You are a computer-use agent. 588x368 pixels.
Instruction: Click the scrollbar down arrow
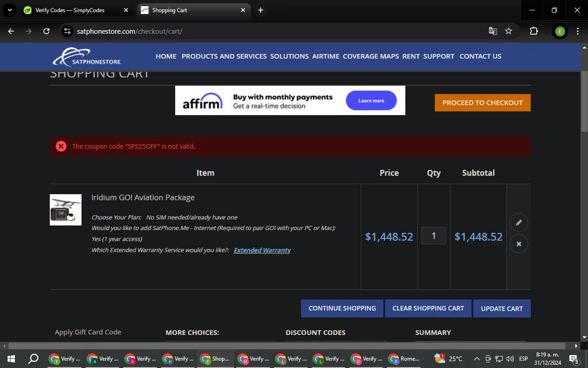pyautogui.click(x=584, y=337)
